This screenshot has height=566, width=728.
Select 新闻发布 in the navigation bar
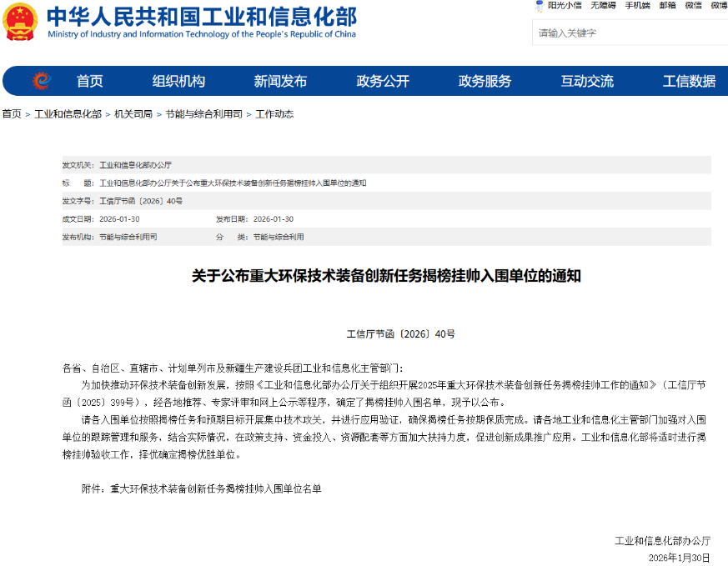click(x=280, y=81)
